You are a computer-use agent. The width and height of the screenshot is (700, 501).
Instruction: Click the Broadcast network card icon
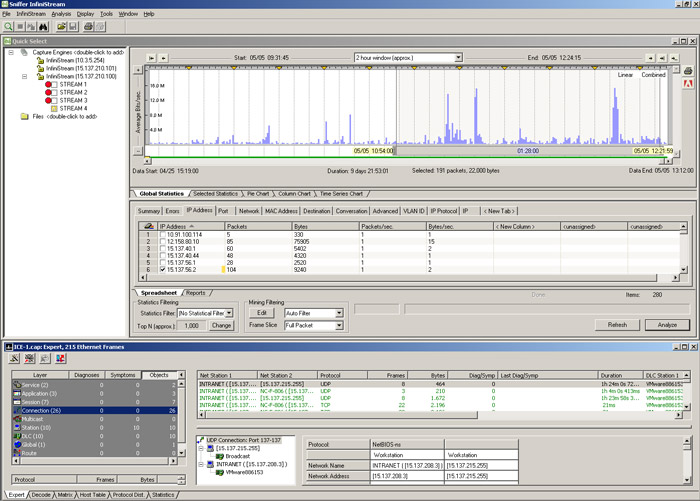219,456
